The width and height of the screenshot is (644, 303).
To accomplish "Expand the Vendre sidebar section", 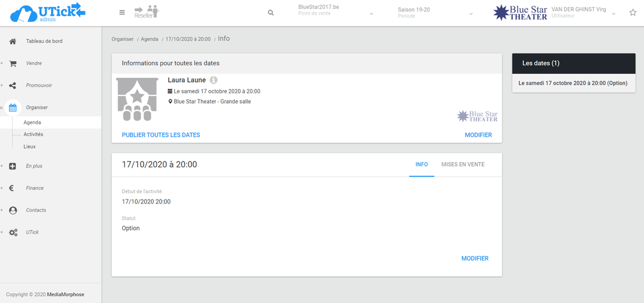I will [x=33, y=63].
